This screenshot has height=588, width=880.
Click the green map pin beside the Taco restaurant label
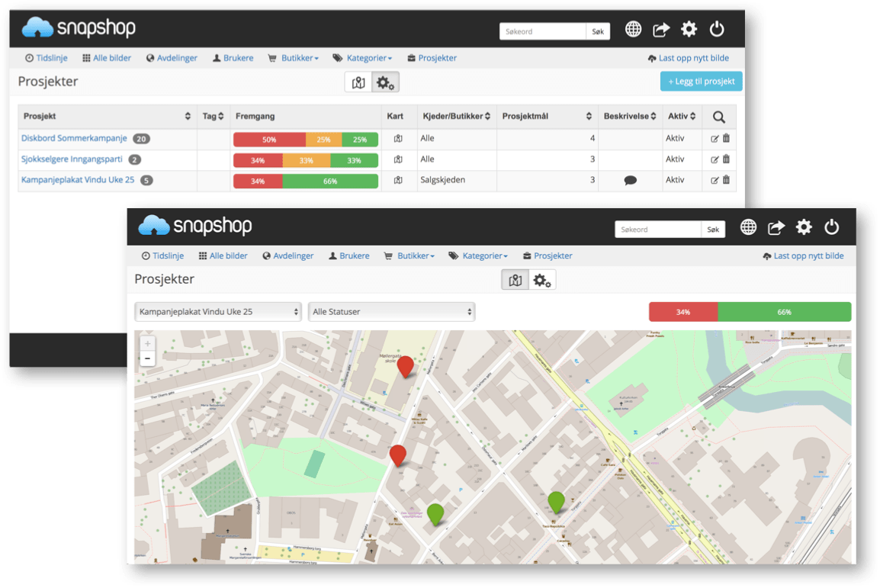pos(556,502)
